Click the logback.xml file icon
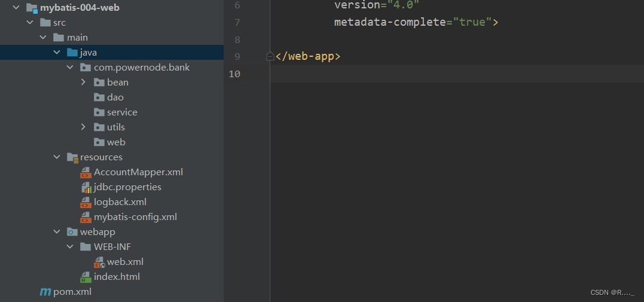This screenshot has height=302, width=644. [86, 203]
